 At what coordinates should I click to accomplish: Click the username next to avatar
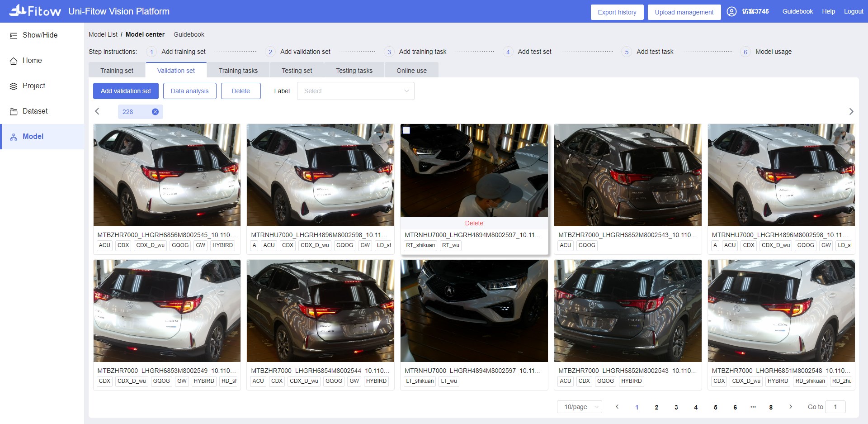(x=755, y=12)
